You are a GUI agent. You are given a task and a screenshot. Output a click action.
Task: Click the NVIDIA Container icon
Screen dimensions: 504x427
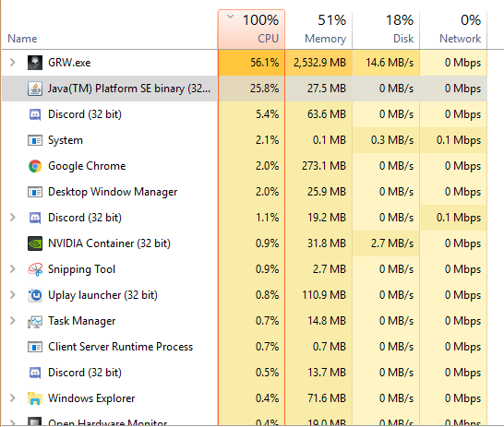tap(35, 243)
